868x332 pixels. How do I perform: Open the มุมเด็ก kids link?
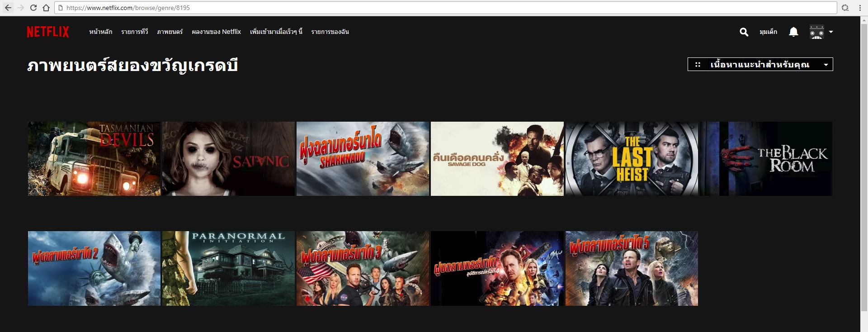coord(769,32)
